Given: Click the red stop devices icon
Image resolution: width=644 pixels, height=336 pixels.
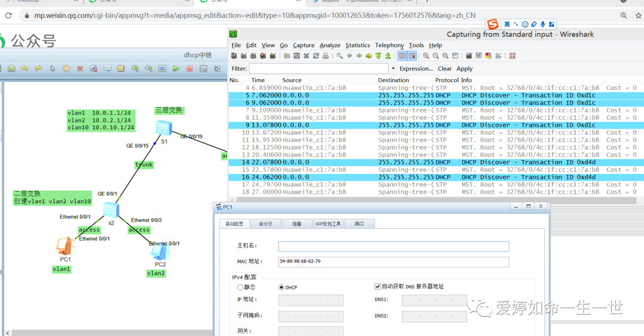Looking at the screenshot, I should [x=190, y=69].
